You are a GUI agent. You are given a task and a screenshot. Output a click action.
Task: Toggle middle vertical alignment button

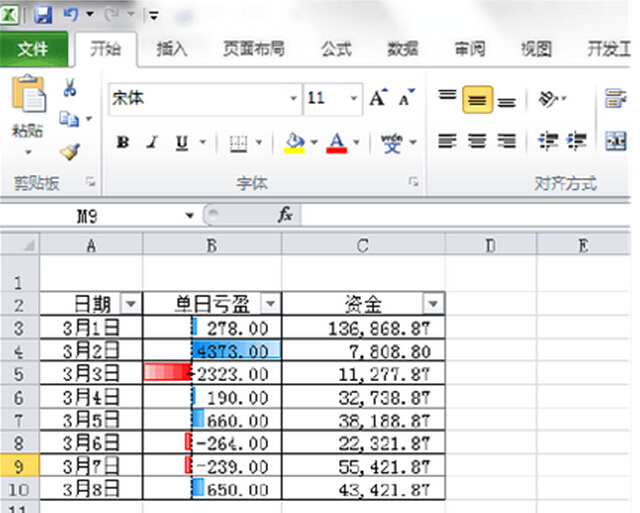pos(477,99)
